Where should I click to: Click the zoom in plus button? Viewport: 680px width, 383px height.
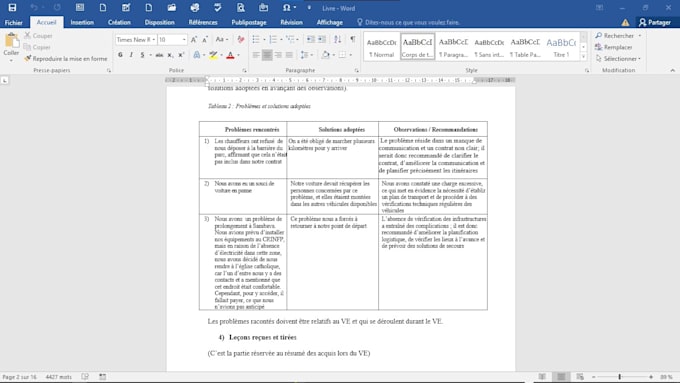(651, 376)
